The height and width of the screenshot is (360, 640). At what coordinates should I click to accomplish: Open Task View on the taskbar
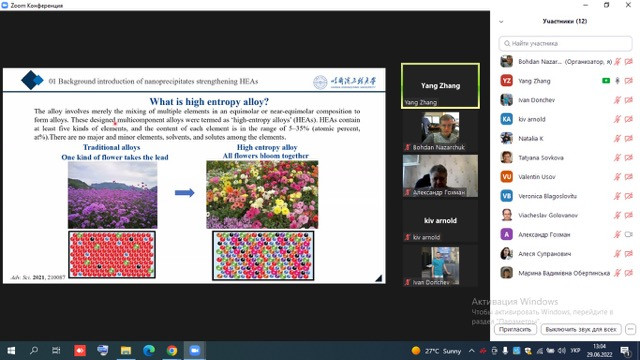[x=56, y=351]
